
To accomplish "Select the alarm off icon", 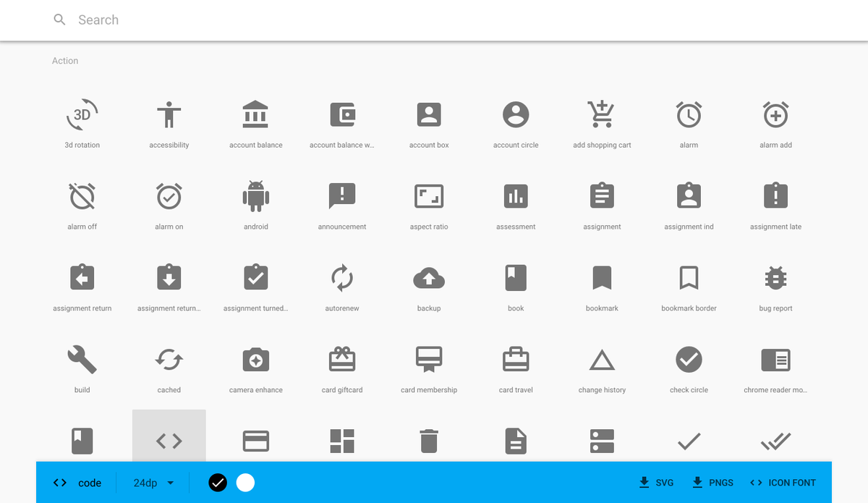I will point(82,195).
